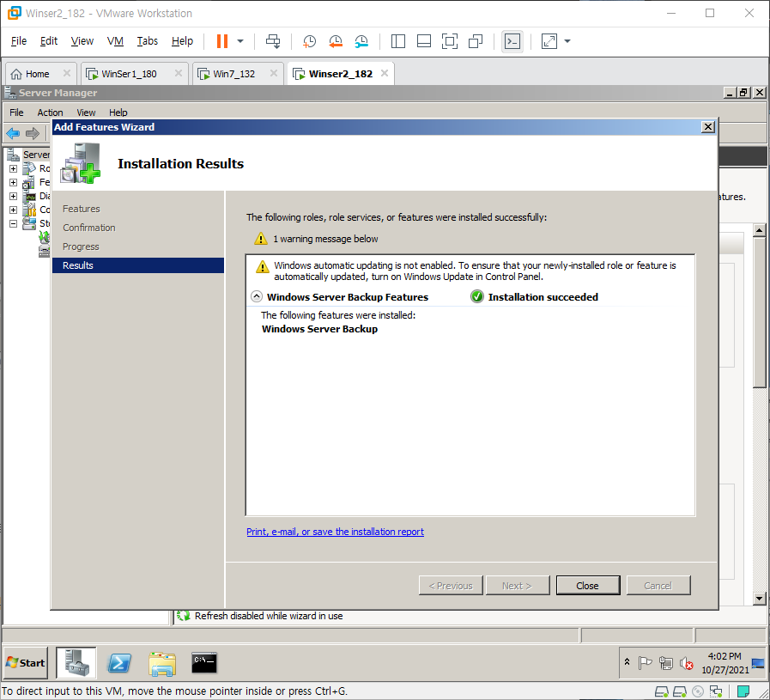
Task: Open VMware Help menu
Action: (x=182, y=40)
